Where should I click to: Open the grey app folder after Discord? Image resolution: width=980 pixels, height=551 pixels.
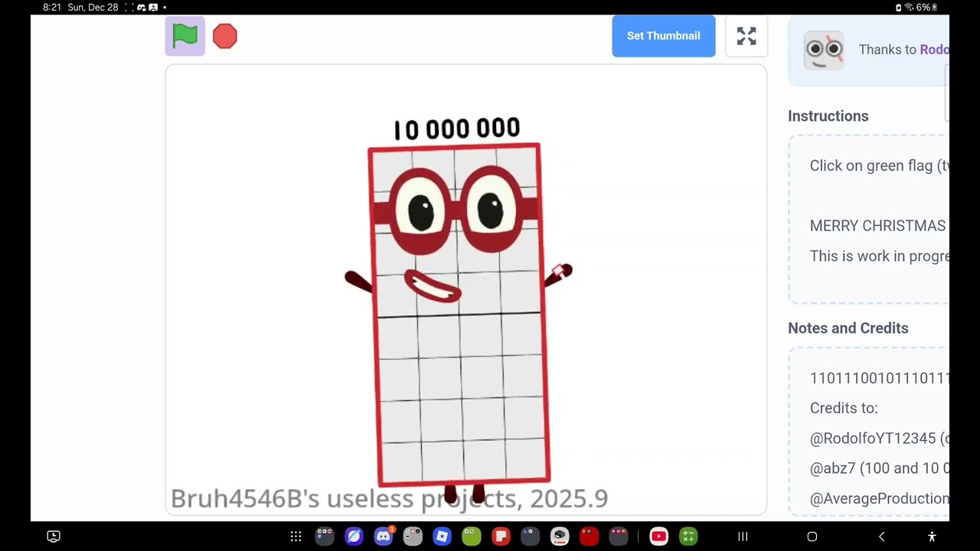[x=413, y=536]
